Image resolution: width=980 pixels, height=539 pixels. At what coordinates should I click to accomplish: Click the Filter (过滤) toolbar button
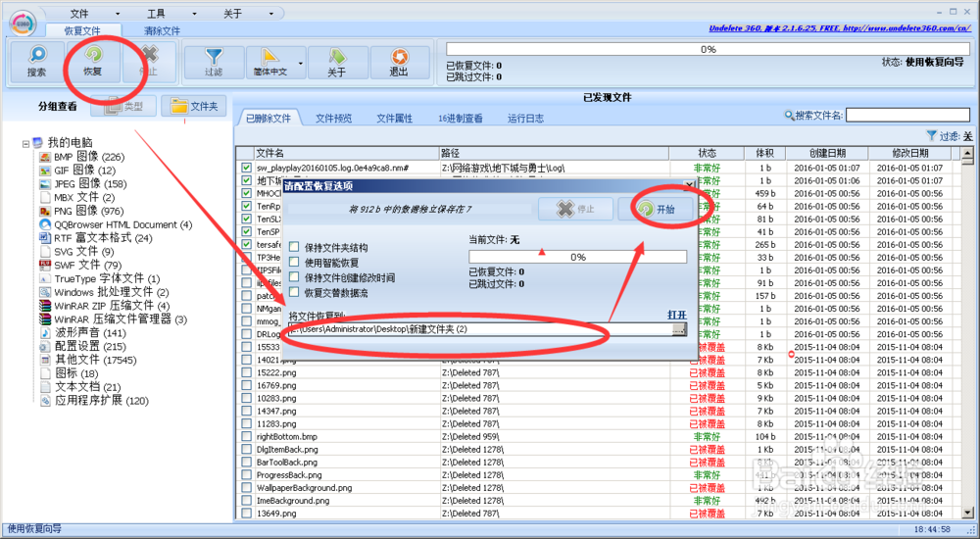click(x=214, y=63)
